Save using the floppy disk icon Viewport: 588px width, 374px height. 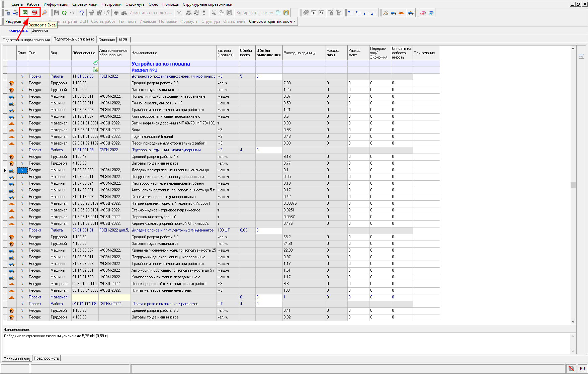pyautogui.click(x=56, y=13)
